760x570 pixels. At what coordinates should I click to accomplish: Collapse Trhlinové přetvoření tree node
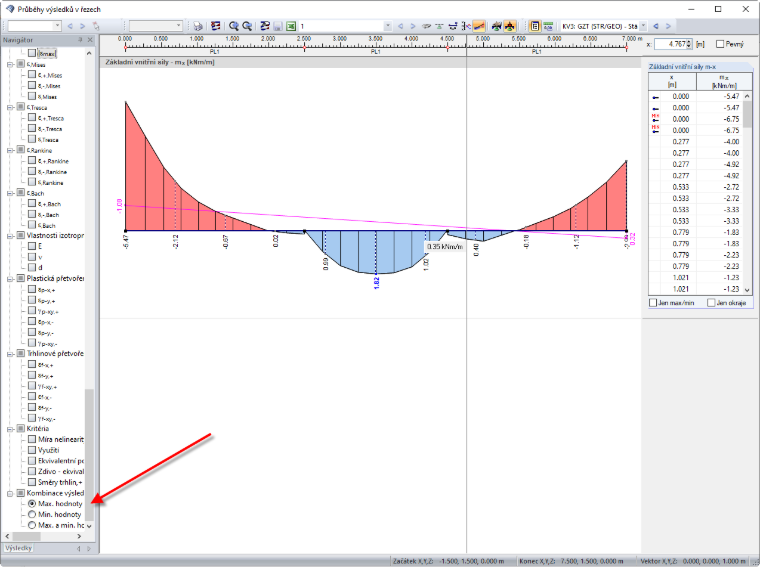click(10, 354)
